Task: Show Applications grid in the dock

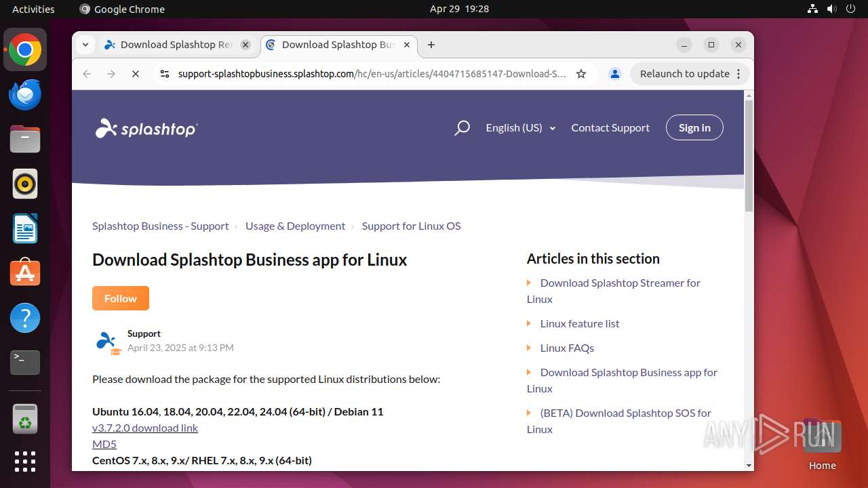Action: [x=25, y=462]
